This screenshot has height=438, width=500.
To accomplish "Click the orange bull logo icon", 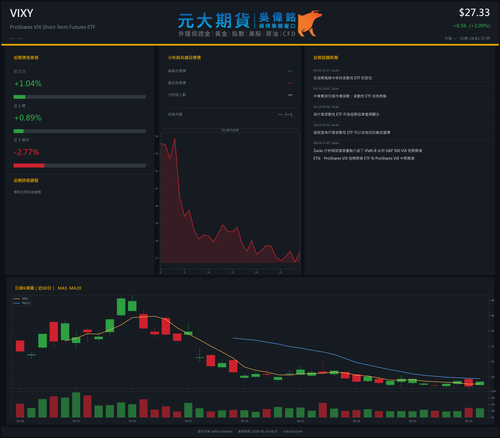I will click(310, 23).
